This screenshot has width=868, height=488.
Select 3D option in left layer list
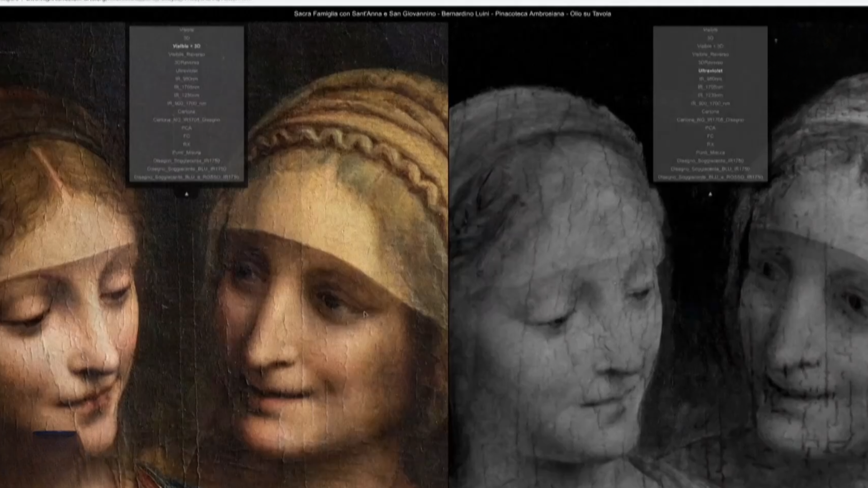(186, 38)
